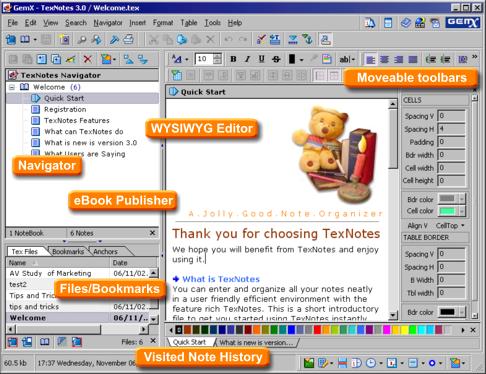Toggle left text alignment

click(370, 59)
